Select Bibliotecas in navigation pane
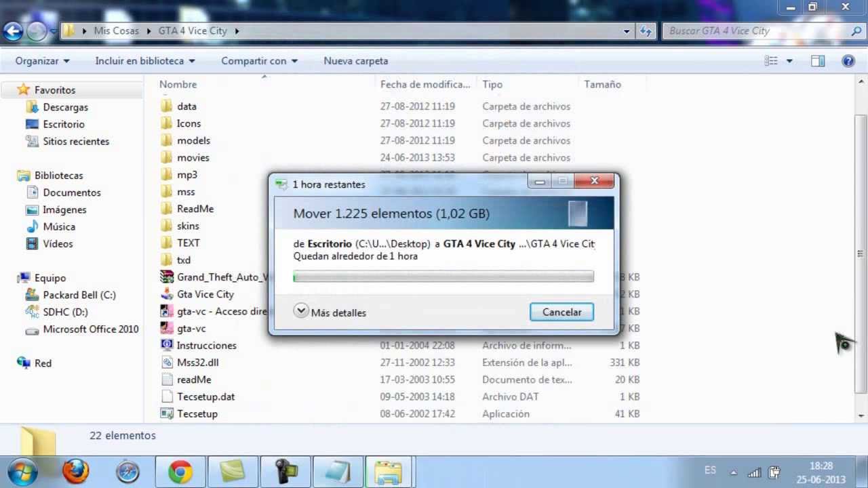 coord(59,176)
